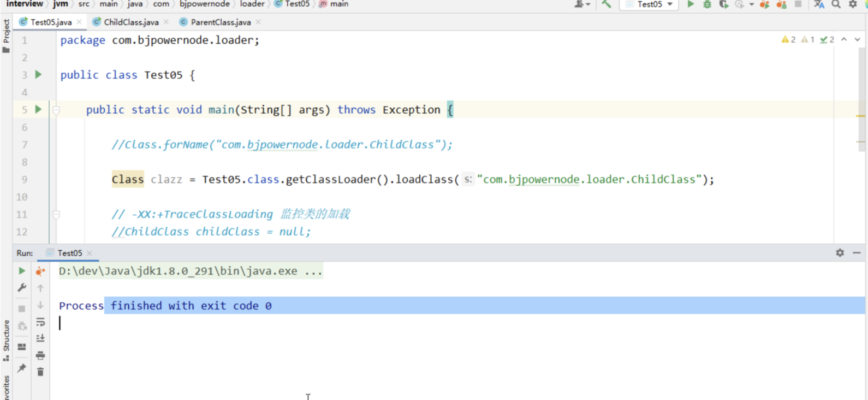This screenshot has width=868, height=400.
Task: Print the console output with printer icon
Action: click(x=40, y=355)
